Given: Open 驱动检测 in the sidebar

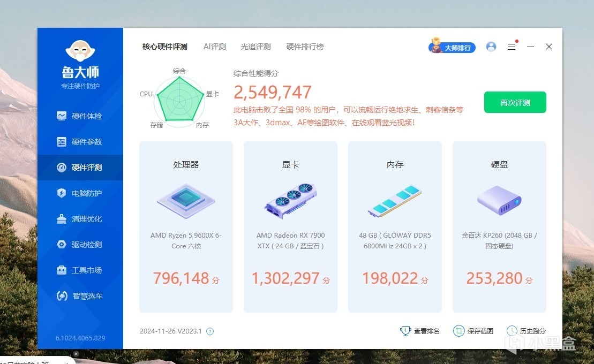Looking at the screenshot, I should point(80,245).
